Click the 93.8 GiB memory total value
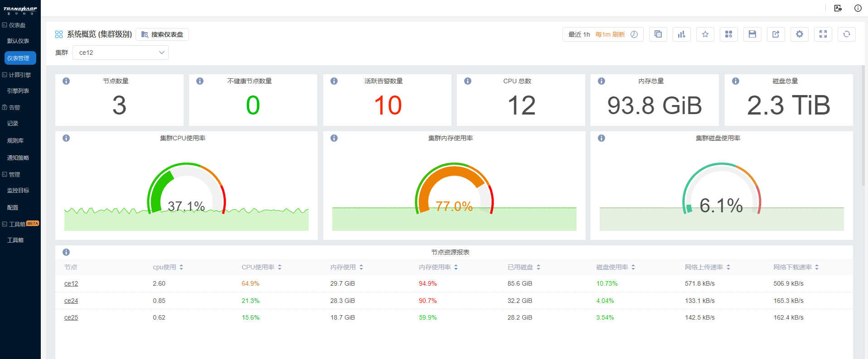This screenshot has height=359, width=868. 655,105
